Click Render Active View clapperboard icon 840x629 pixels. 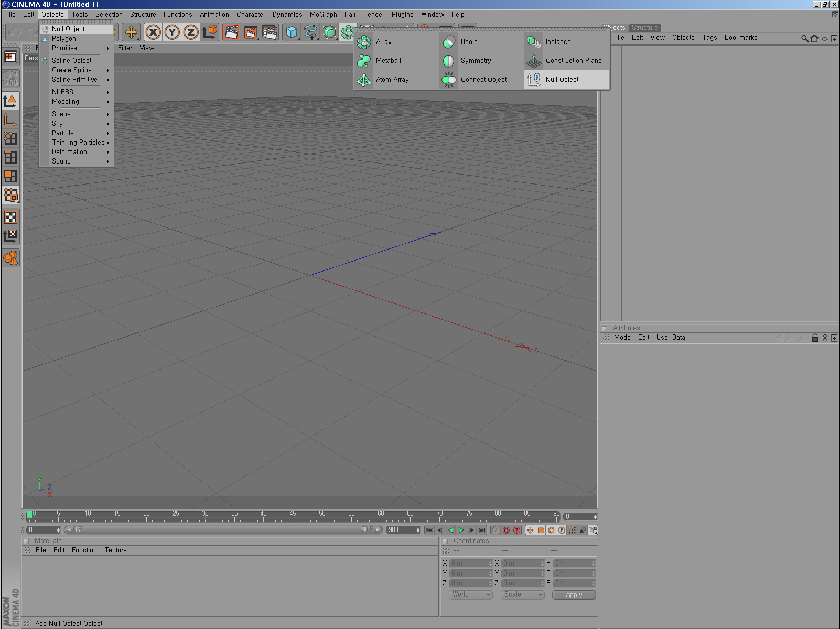tap(232, 32)
